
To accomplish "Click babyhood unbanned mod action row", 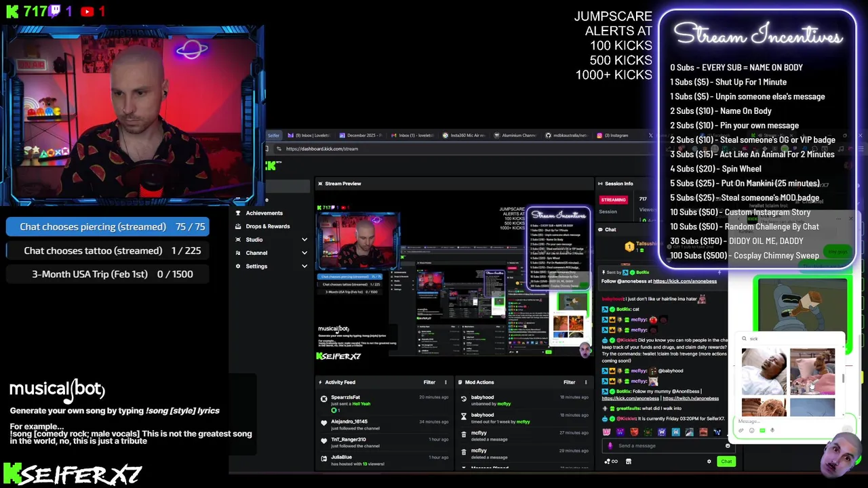I will coord(524,401).
